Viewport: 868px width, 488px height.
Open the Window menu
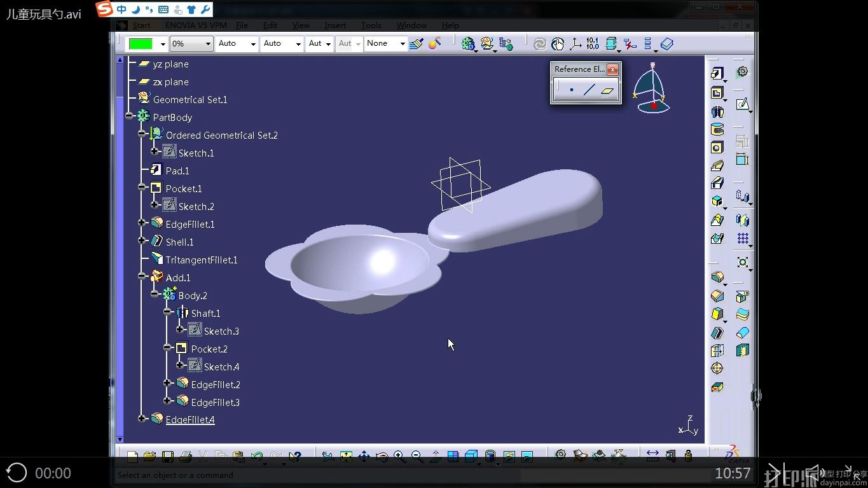411,25
